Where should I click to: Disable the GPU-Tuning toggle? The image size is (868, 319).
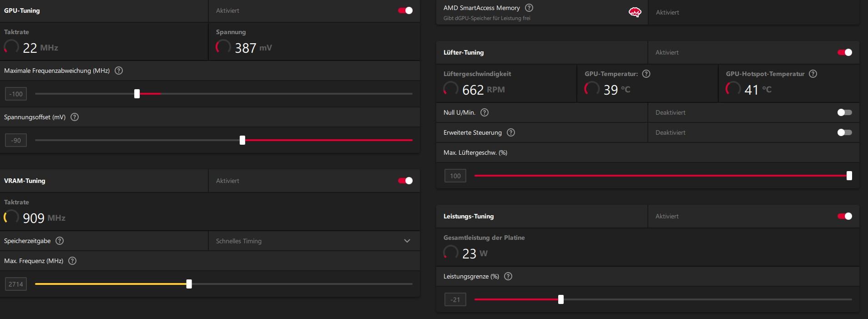[x=405, y=10]
